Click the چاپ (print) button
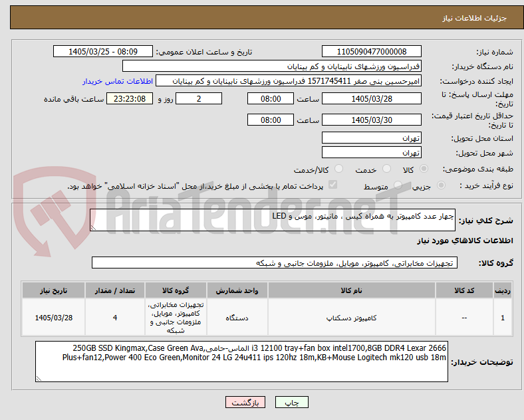 point(291,402)
